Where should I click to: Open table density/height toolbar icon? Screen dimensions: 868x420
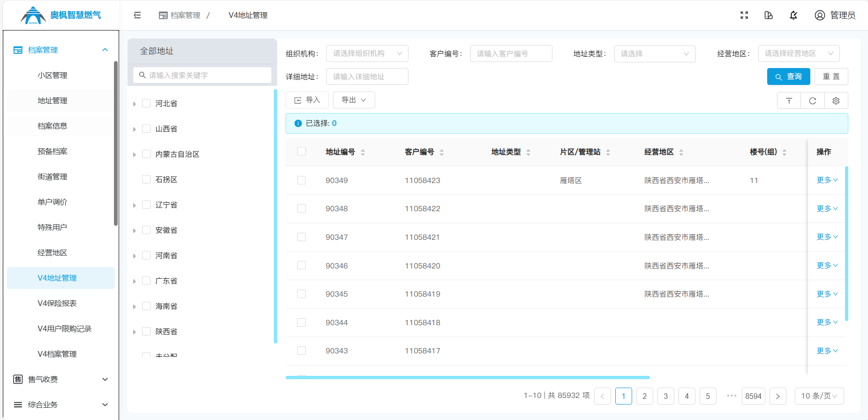point(789,100)
